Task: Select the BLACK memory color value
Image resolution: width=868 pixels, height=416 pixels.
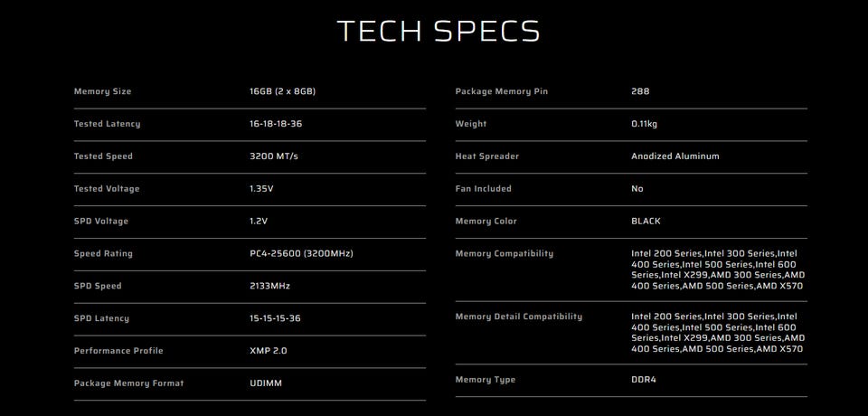Action: [x=646, y=222]
